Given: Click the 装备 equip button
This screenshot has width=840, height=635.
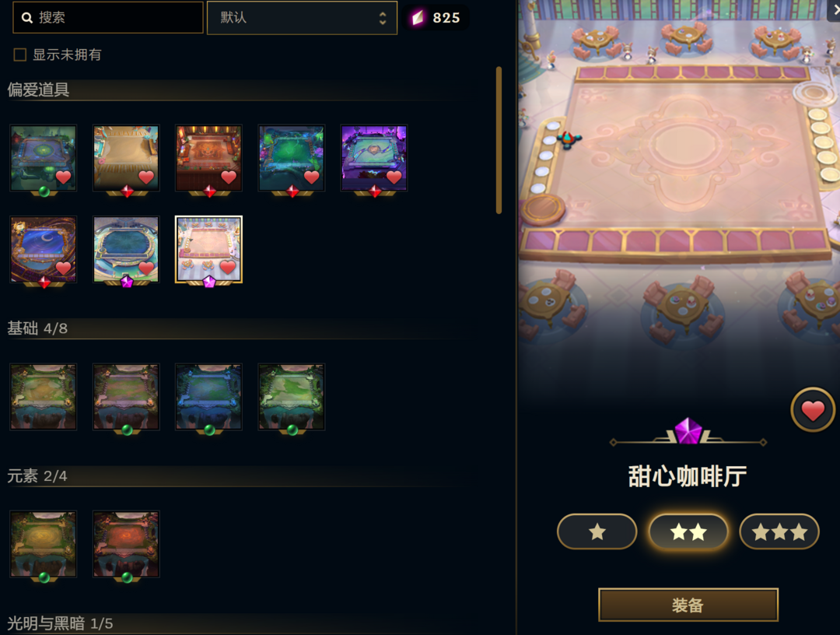Looking at the screenshot, I should pyautogui.click(x=688, y=605).
